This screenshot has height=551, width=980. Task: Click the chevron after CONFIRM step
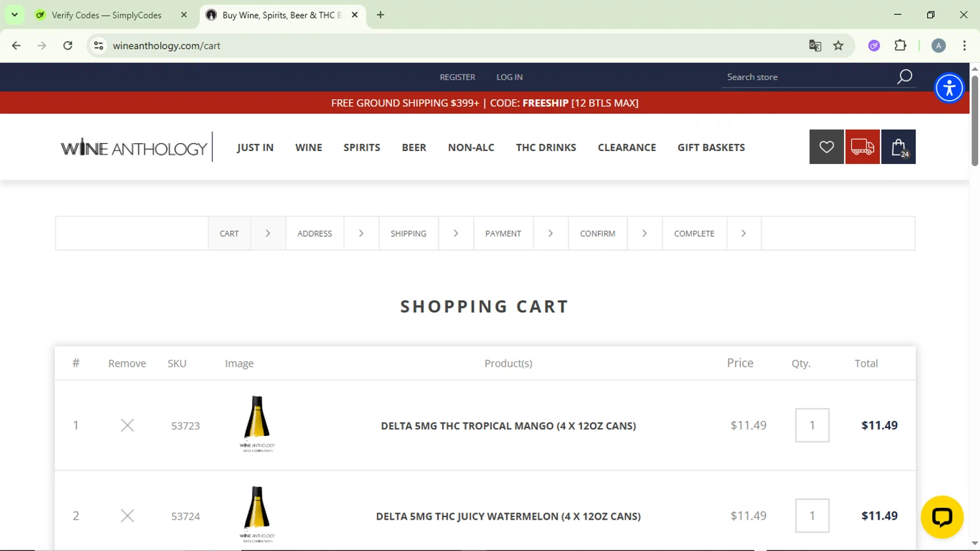coord(645,233)
